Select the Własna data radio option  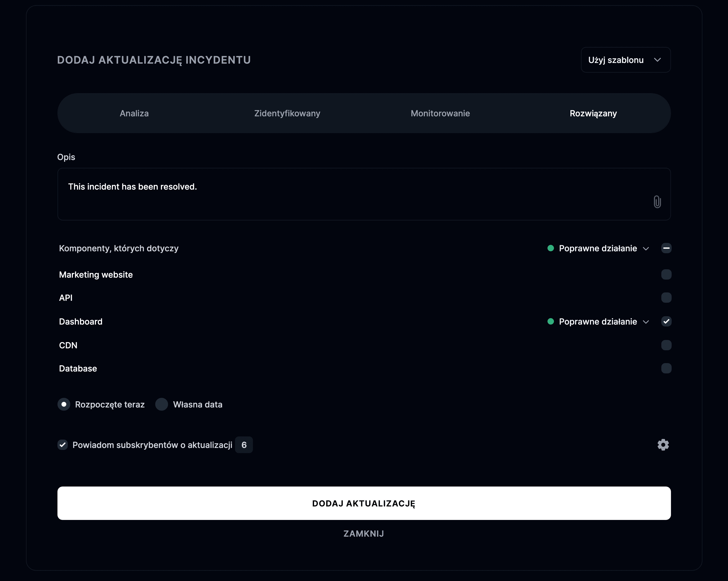pyautogui.click(x=161, y=404)
